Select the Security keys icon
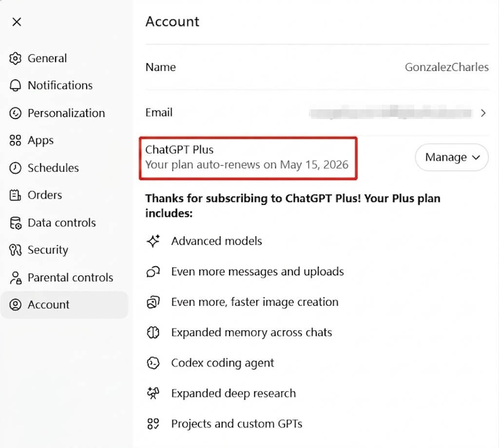This screenshot has width=499, height=448. coord(16,250)
